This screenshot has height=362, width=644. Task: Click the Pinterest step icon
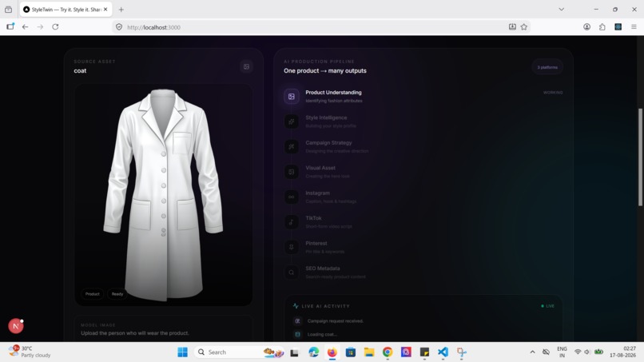pos(291,248)
